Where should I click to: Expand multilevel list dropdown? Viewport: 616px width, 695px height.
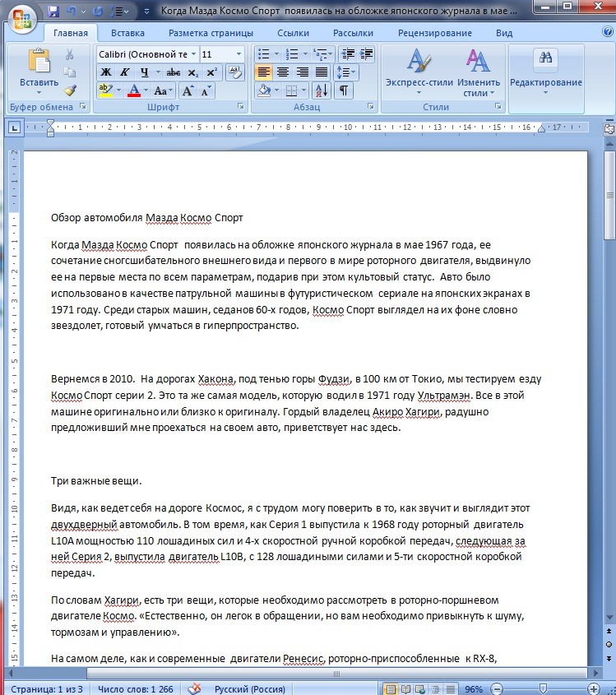(331, 54)
